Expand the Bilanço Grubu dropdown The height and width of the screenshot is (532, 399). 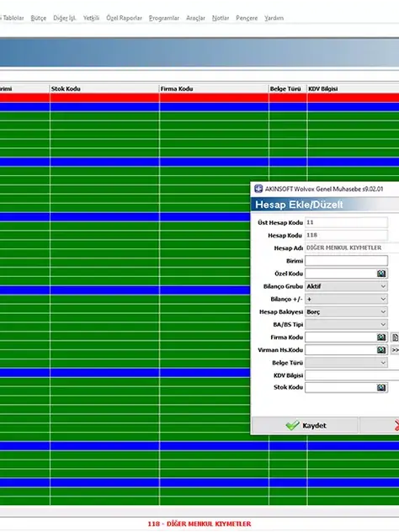coord(347,286)
